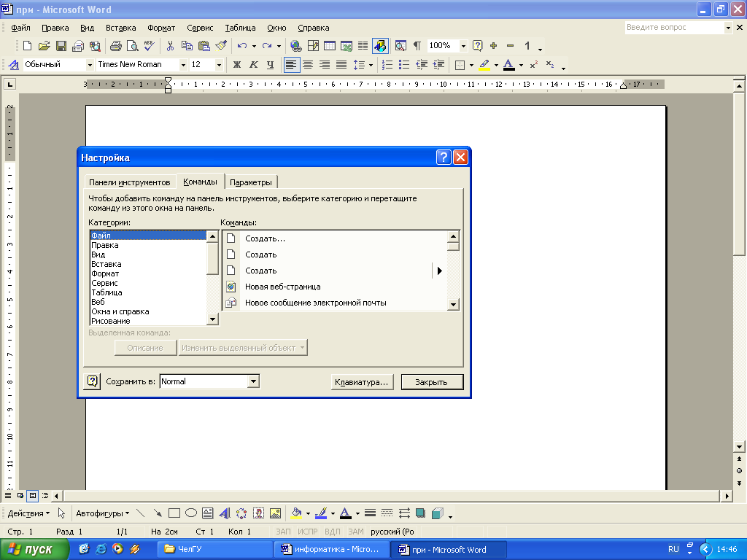Toggle left text alignment button
The height and width of the screenshot is (560, 747).
(291, 65)
